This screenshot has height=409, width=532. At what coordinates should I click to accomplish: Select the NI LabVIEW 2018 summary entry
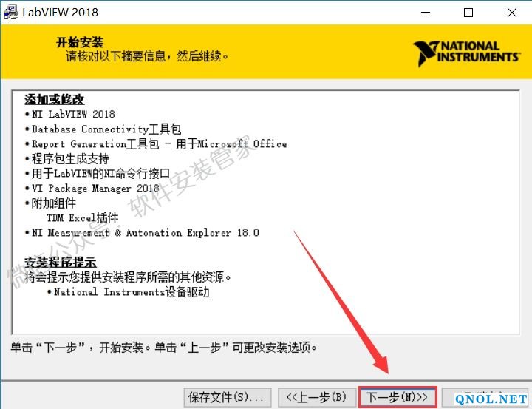coord(73,114)
